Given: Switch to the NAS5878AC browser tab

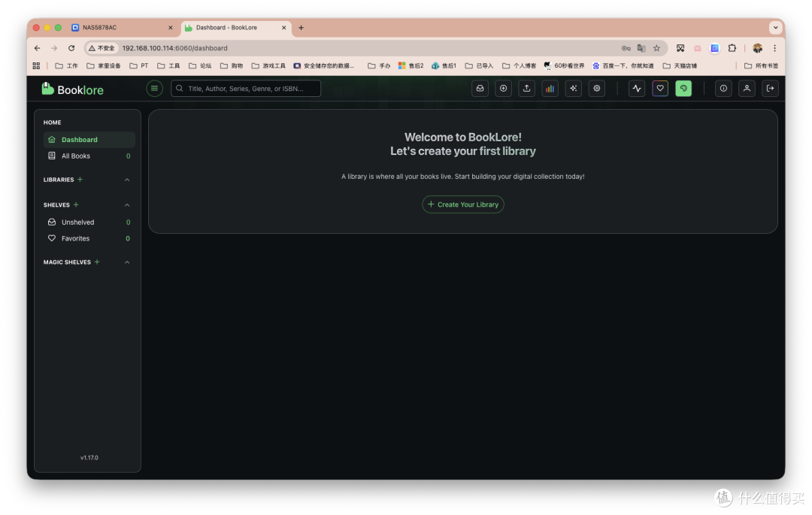Looking at the screenshot, I should click(123, 27).
